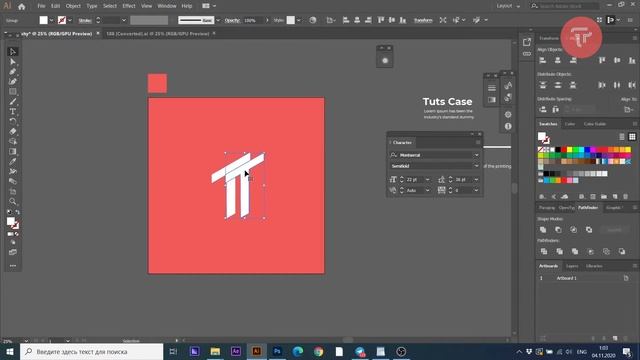Open Layout workspace switcher dropdown

coord(508,6)
